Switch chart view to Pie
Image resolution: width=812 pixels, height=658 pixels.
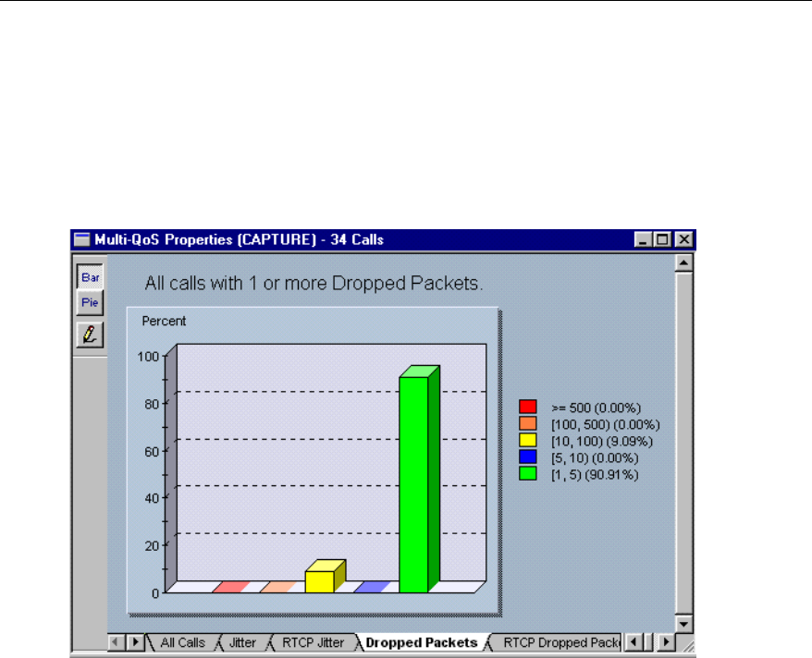click(x=90, y=302)
